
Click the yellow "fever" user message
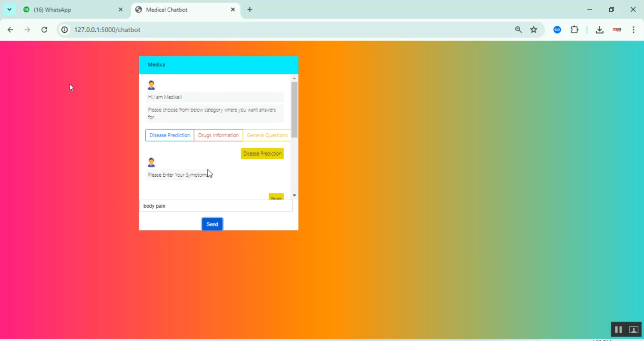[276, 197]
